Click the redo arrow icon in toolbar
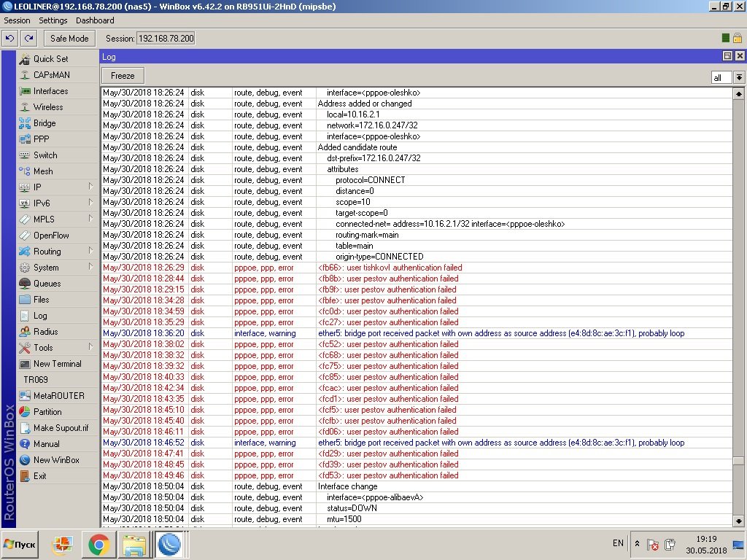747x560 pixels. coord(28,38)
